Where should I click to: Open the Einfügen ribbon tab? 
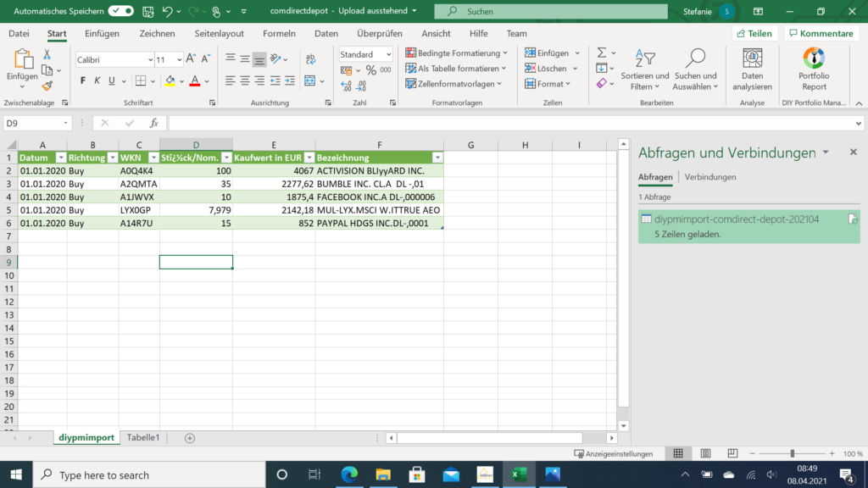coord(102,33)
